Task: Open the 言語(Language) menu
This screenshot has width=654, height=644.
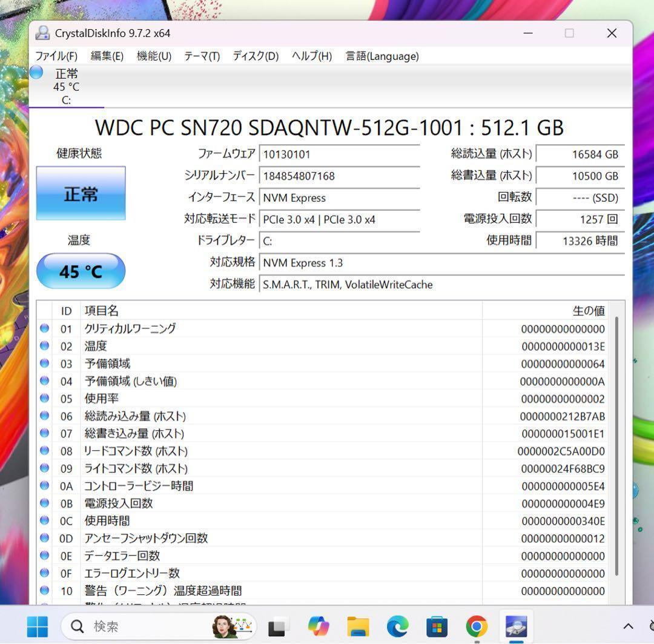Action: [381, 56]
